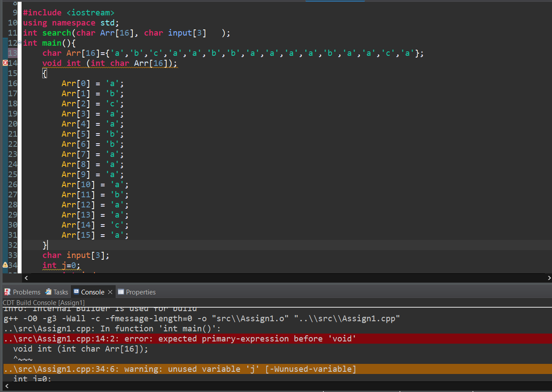Click the closing brace on line 32
The image size is (552, 392).
pos(44,245)
